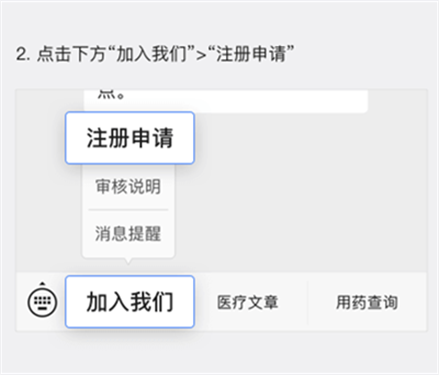Click the highlighted 加入我们 button
Screen dimensions: 439x375
130,302
